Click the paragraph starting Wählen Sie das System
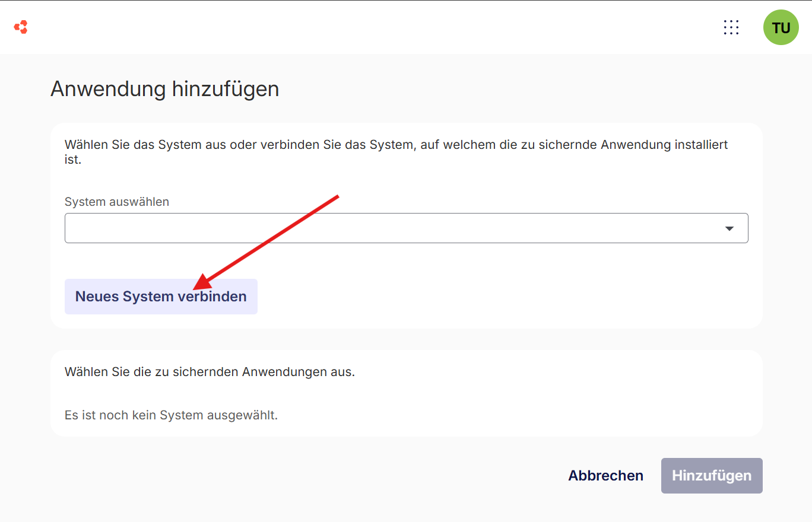Image resolution: width=812 pixels, height=522 pixels. click(396, 152)
